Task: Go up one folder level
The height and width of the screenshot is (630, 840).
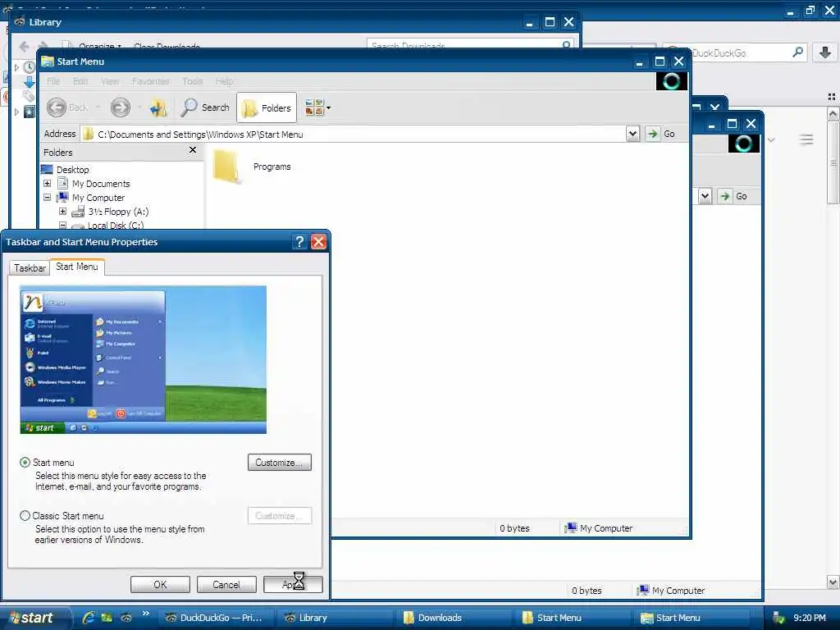Action: (x=158, y=107)
